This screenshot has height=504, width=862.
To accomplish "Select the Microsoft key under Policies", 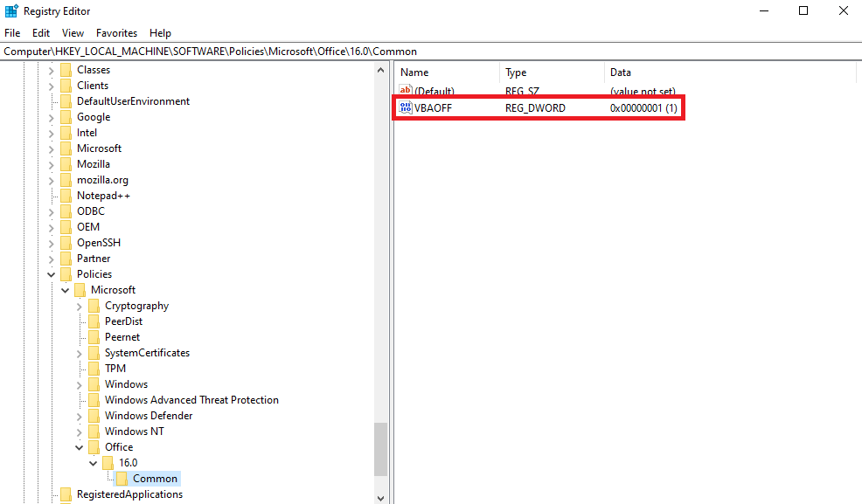I will point(114,290).
